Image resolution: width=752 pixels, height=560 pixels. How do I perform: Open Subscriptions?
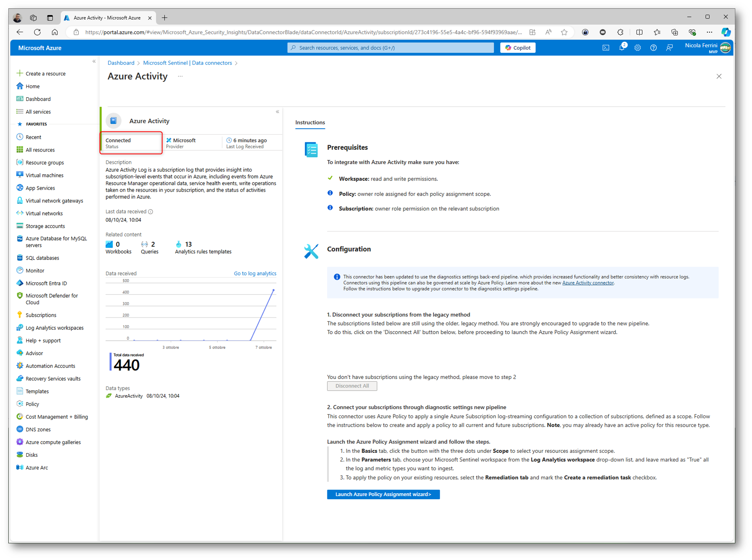pyautogui.click(x=36, y=315)
